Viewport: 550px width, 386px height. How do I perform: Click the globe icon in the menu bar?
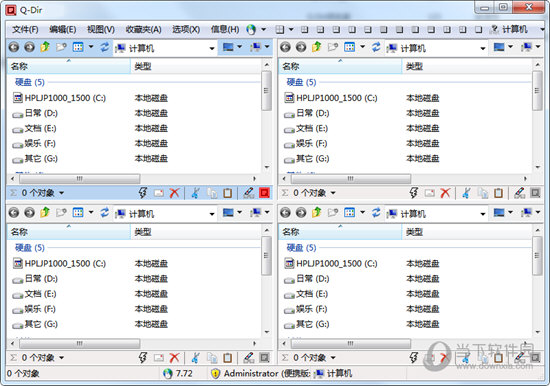coord(251,29)
